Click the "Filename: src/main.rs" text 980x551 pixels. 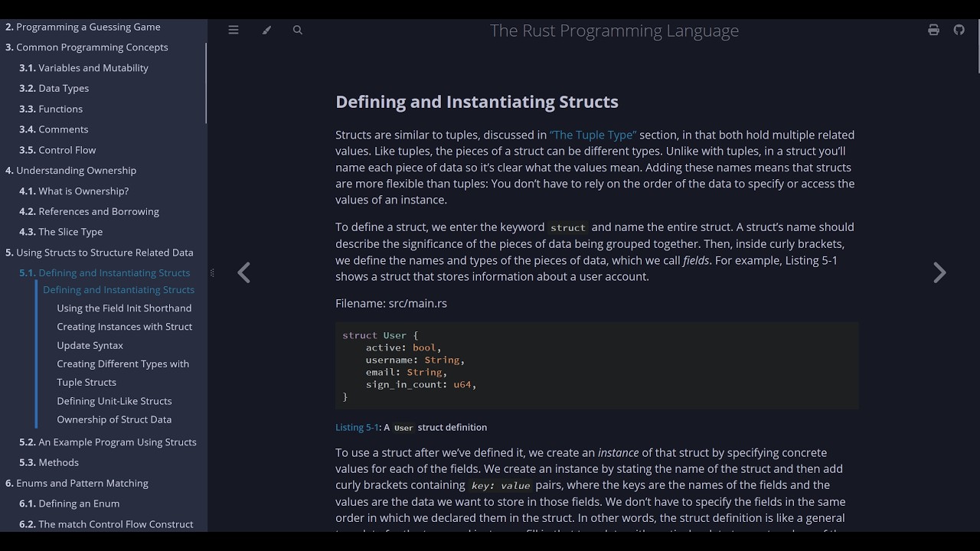[x=391, y=304]
